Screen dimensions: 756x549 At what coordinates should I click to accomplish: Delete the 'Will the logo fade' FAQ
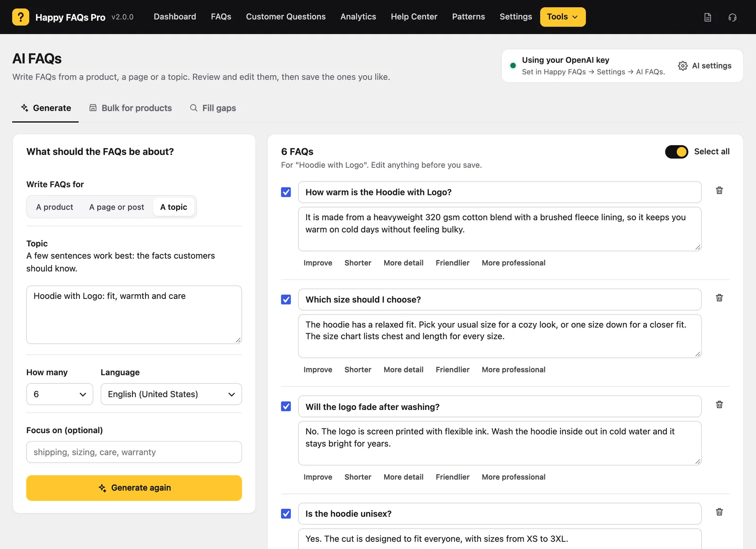(719, 405)
